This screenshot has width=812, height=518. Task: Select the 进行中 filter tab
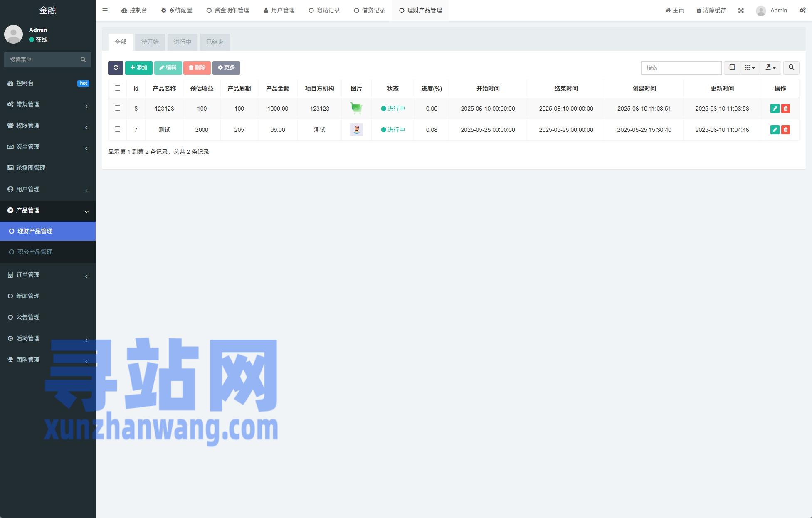click(x=183, y=42)
